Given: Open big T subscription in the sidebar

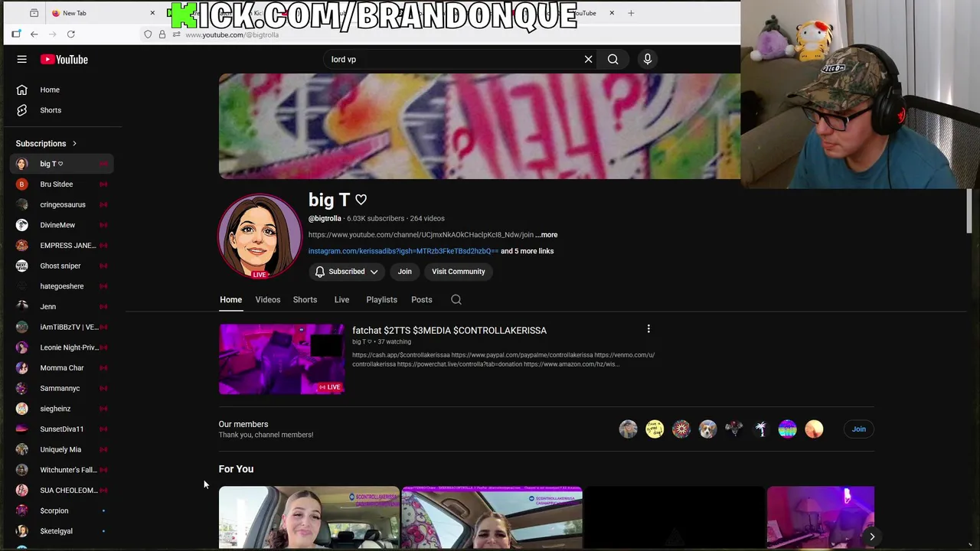Looking at the screenshot, I should (x=61, y=164).
